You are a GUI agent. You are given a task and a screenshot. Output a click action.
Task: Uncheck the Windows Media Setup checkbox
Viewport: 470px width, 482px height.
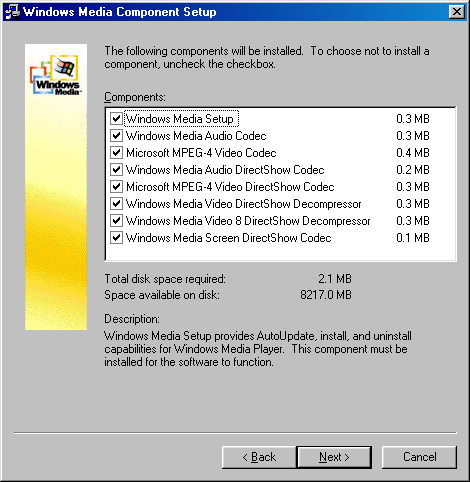[116, 119]
